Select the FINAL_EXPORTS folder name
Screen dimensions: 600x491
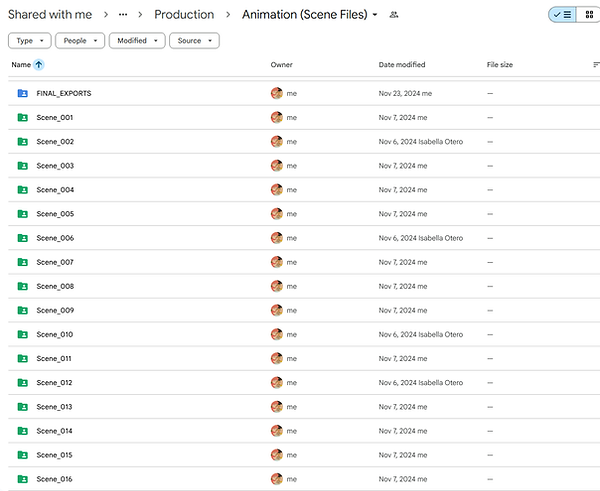click(64, 93)
